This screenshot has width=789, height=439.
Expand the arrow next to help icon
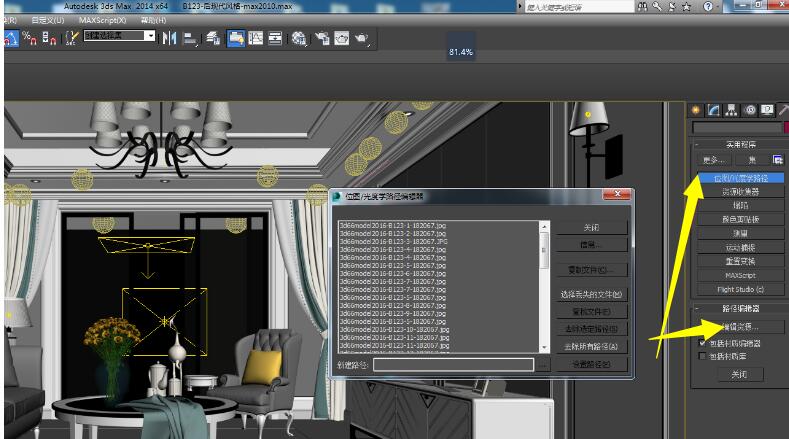pos(718,7)
